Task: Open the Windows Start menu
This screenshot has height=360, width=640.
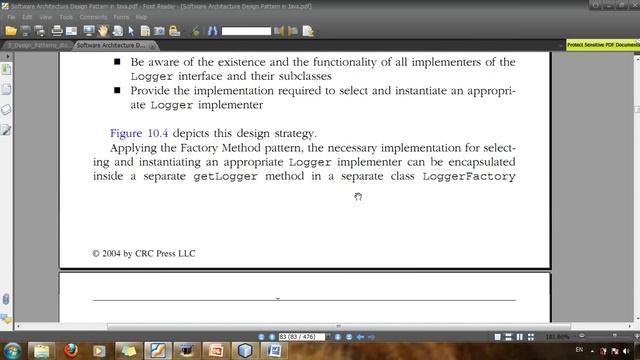Action: (x=12, y=351)
